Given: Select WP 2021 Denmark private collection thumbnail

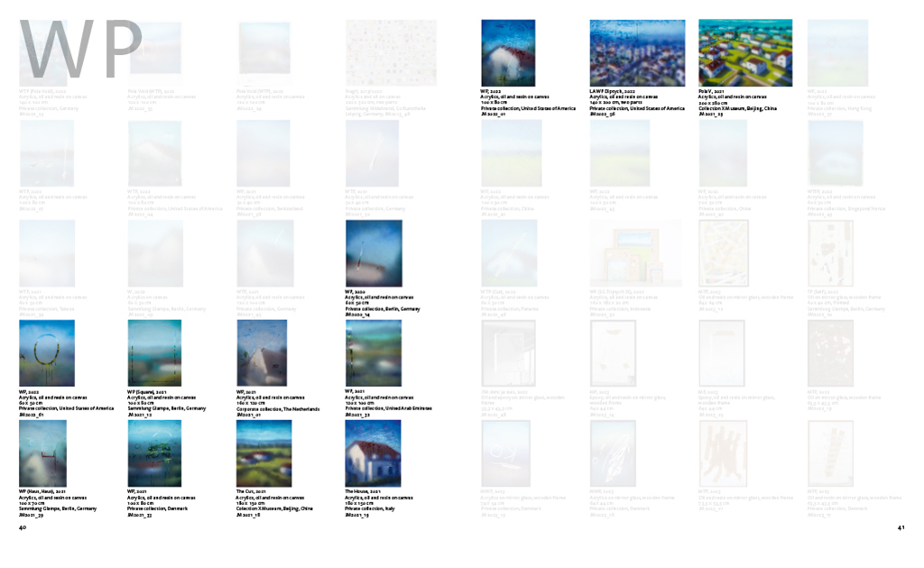Looking at the screenshot, I should (x=154, y=453).
